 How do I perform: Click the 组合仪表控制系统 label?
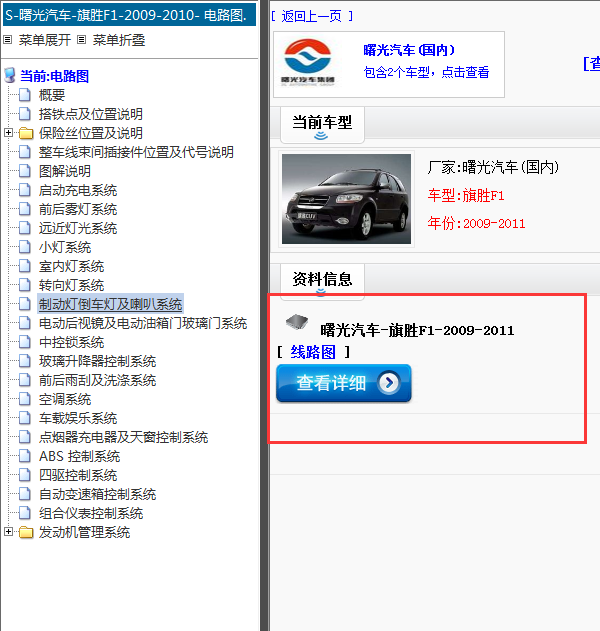coord(91,513)
